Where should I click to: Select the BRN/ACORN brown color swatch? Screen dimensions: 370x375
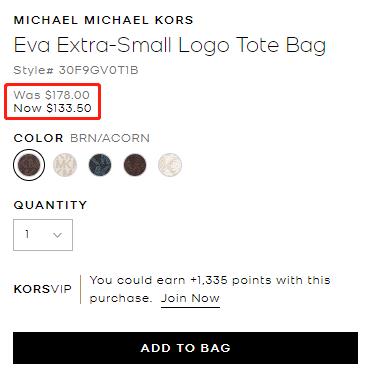coord(29,165)
